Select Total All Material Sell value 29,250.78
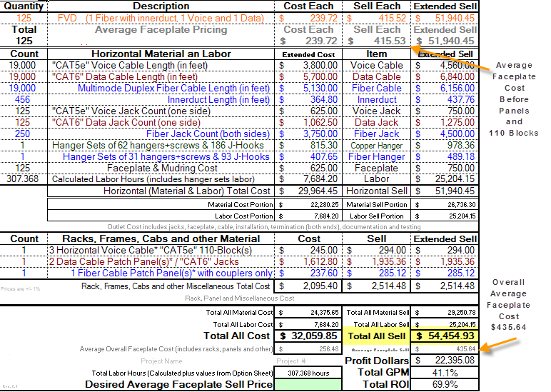551x392 pixels. [445, 313]
